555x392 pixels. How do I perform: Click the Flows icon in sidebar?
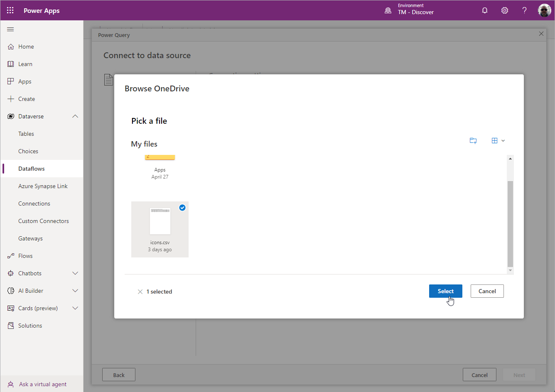(11, 256)
